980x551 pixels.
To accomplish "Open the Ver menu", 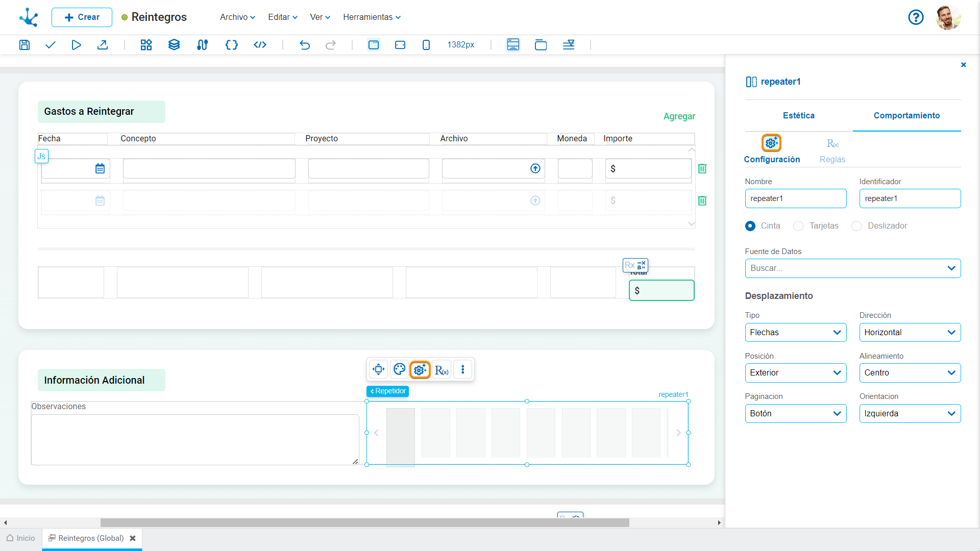I will (x=320, y=17).
